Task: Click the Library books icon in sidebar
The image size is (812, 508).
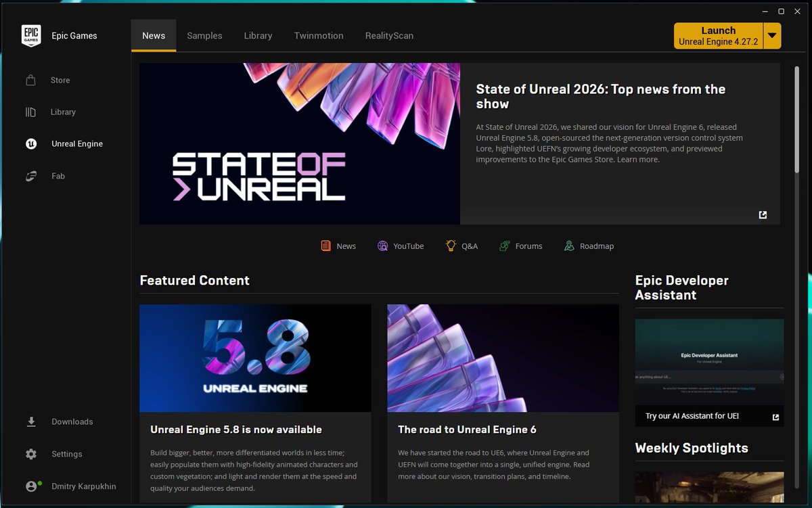Action: tap(30, 112)
